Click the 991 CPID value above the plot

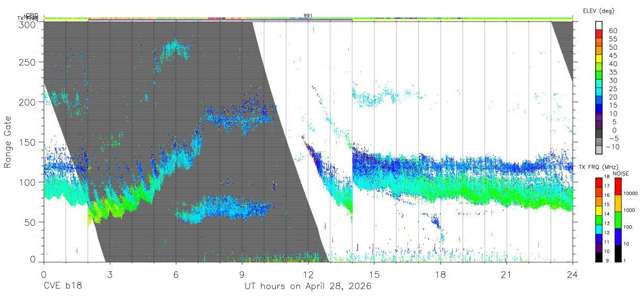pyautogui.click(x=308, y=16)
